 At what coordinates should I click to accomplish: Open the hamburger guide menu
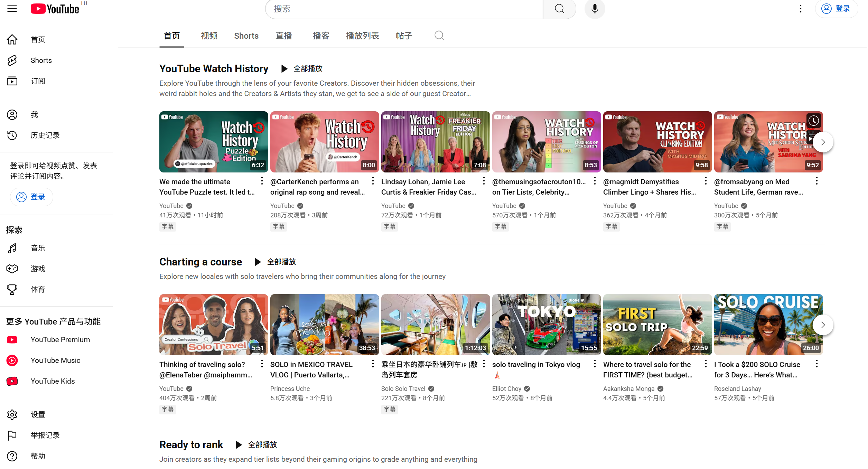click(x=12, y=9)
